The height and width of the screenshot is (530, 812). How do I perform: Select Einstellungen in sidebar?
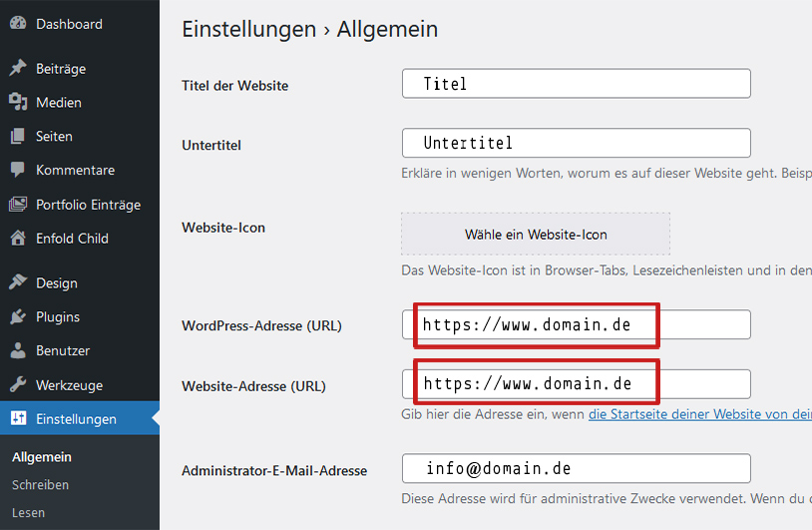(x=80, y=418)
